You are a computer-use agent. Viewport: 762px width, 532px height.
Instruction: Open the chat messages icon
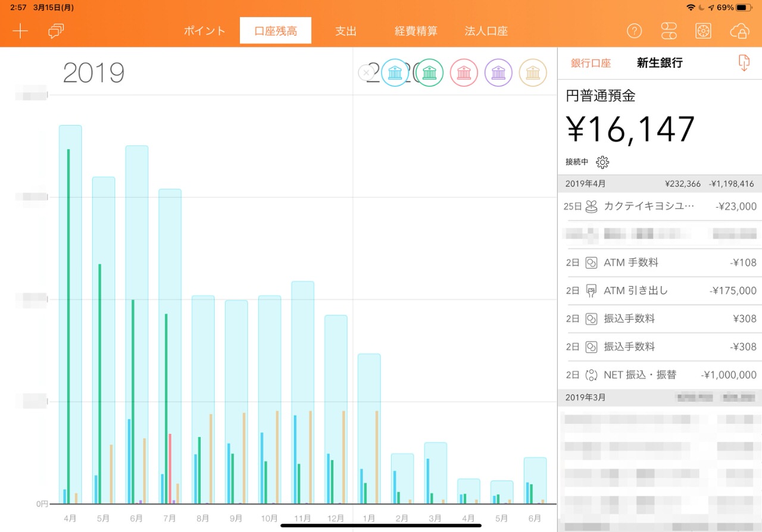pos(56,32)
